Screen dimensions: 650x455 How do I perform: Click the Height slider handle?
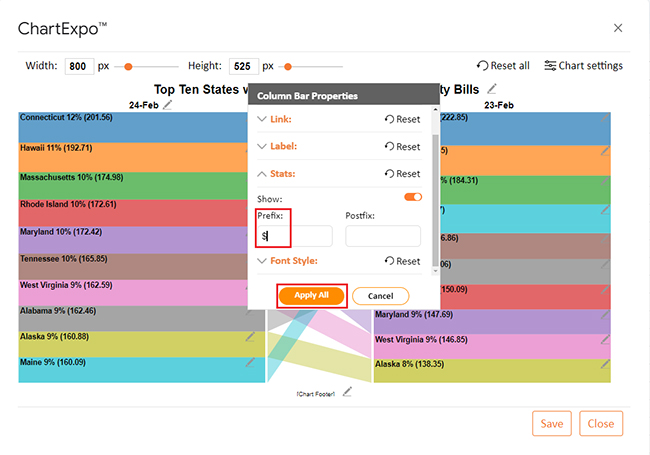[x=288, y=66]
